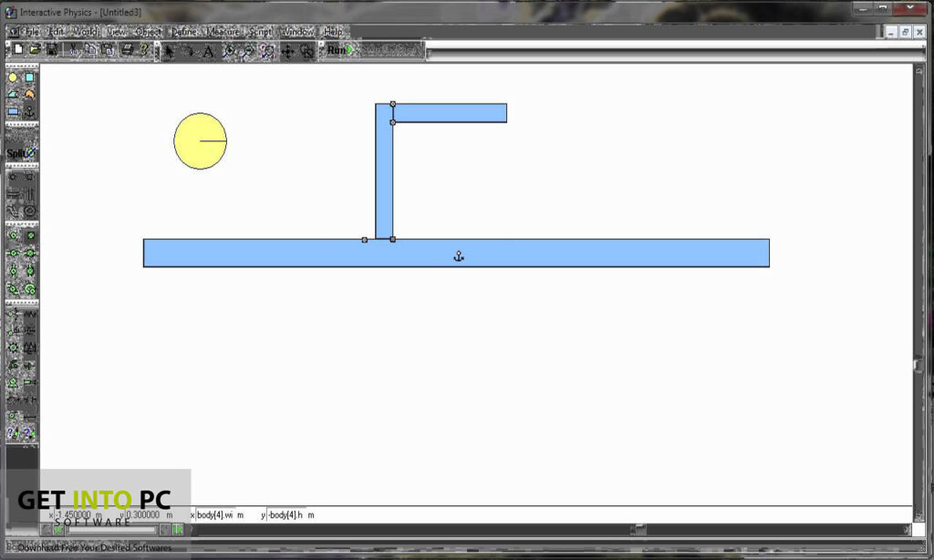Open the Window menu
The image size is (934, 560).
pos(298,32)
